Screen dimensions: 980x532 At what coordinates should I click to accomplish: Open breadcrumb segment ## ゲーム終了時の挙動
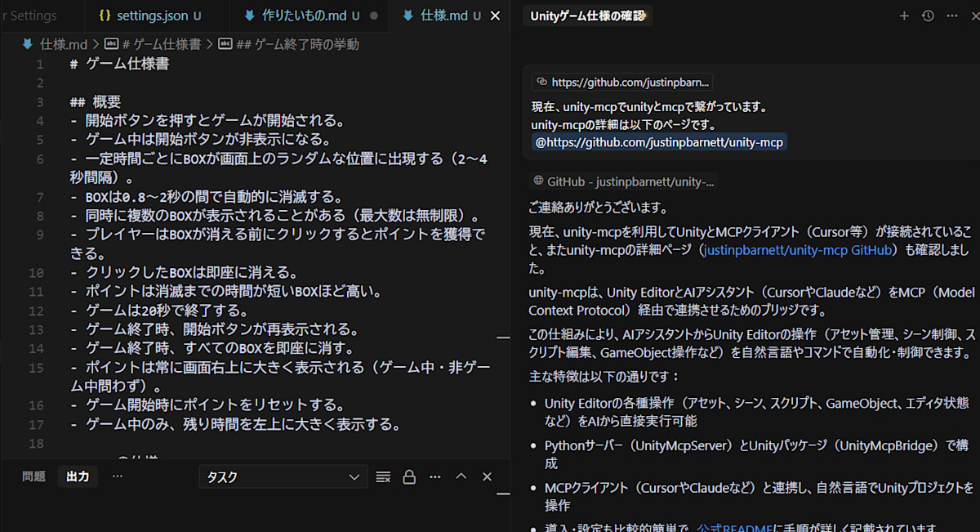[288, 44]
